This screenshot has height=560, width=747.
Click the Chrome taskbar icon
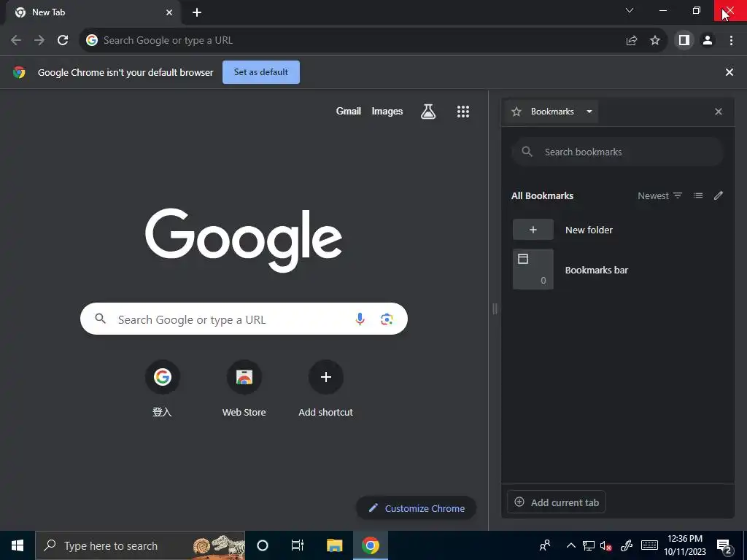click(370, 545)
